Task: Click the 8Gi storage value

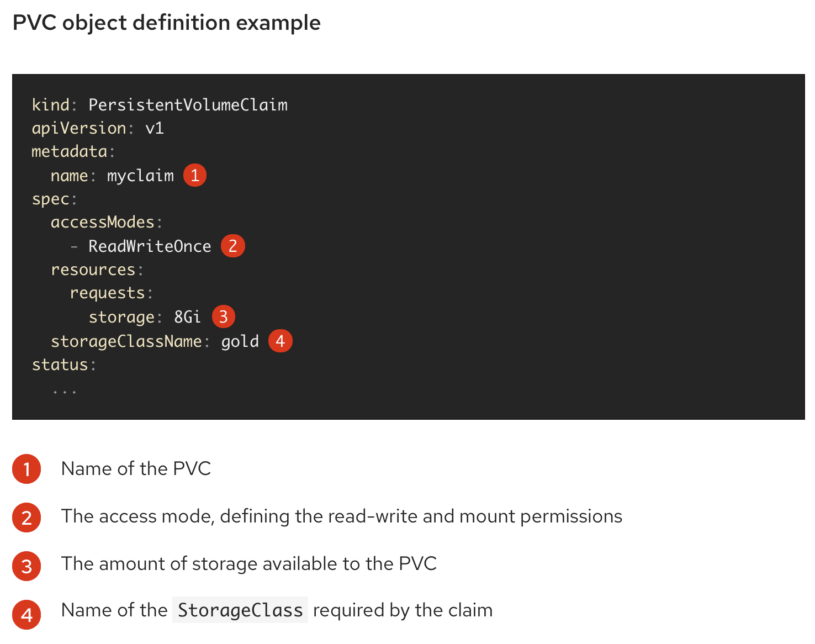Action: (188, 316)
